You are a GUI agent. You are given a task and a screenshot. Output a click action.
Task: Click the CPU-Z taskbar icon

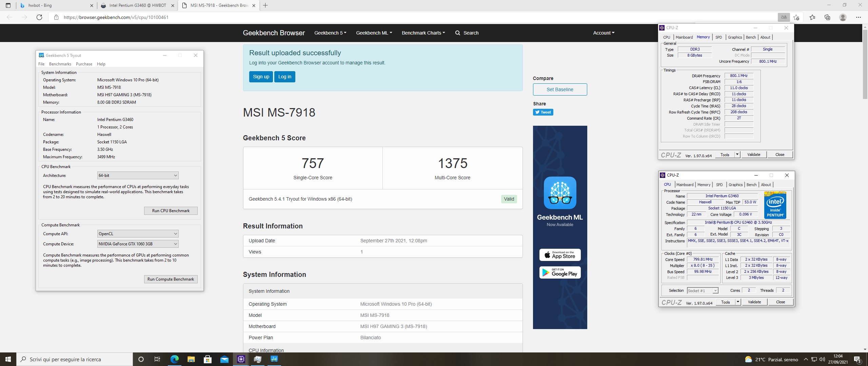pyautogui.click(x=241, y=359)
